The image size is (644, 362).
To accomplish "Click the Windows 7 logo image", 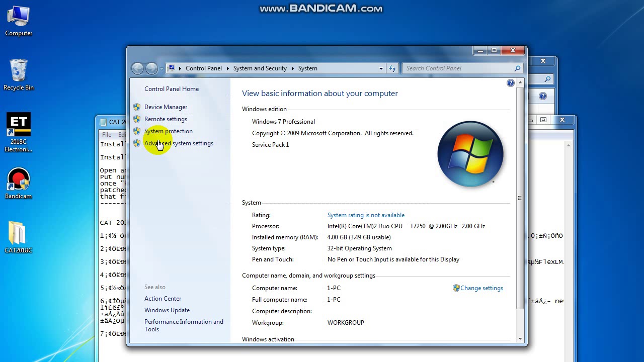I will (x=470, y=154).
